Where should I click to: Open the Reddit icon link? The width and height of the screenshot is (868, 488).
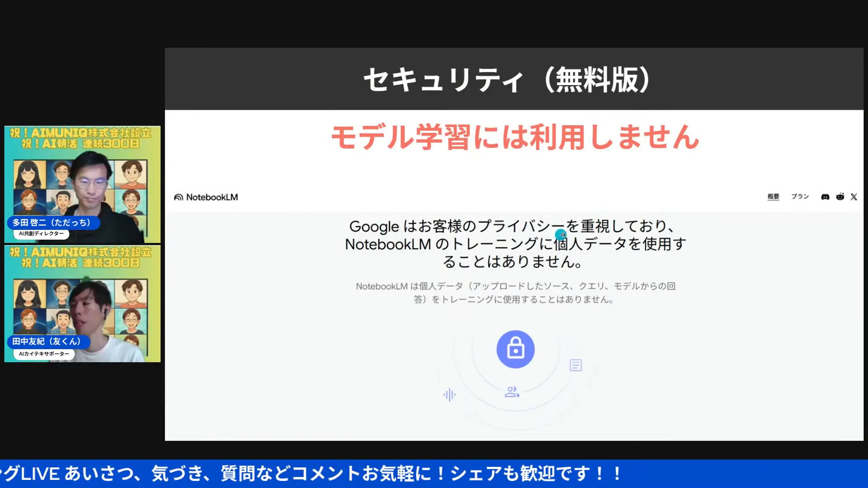(840, 197)
